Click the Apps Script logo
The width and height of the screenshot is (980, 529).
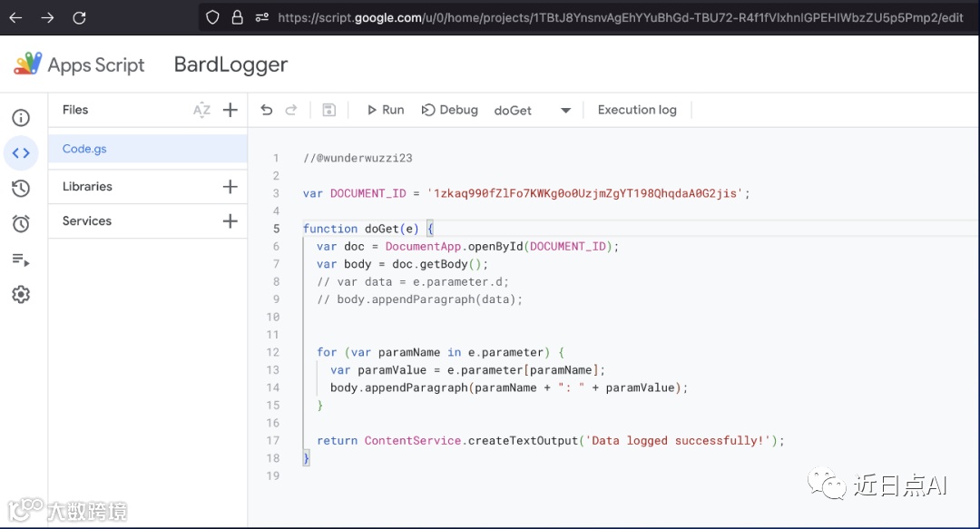point(27,64)
